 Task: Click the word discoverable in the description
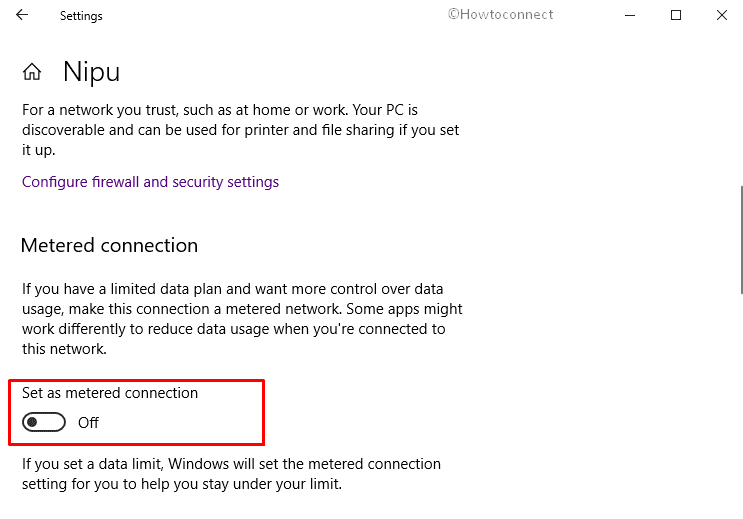point(63,130)
